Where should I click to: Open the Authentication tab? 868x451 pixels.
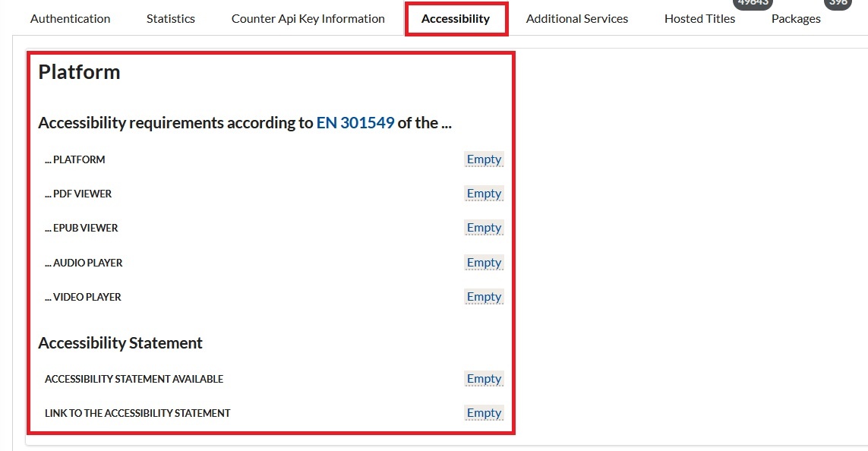click(x=70, y=19)
